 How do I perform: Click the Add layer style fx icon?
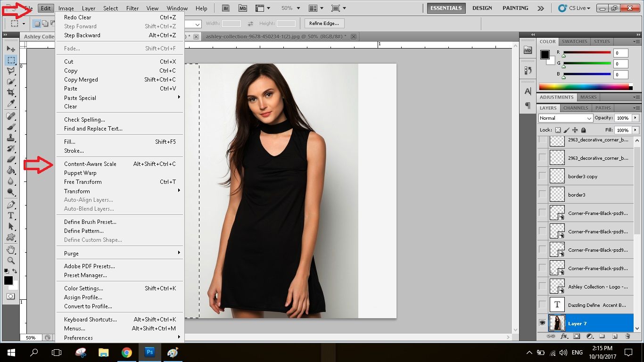coord(564,336)
